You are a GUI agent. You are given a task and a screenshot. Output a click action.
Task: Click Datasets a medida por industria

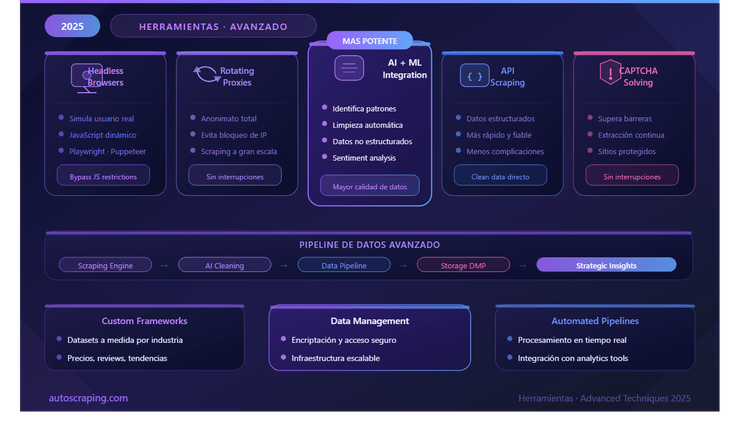point(125,340)
